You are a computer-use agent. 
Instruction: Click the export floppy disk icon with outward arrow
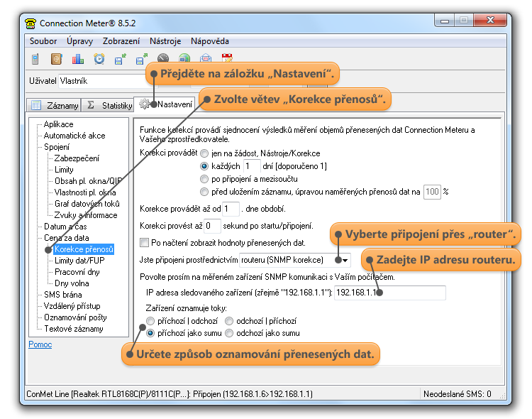point(141,59)
